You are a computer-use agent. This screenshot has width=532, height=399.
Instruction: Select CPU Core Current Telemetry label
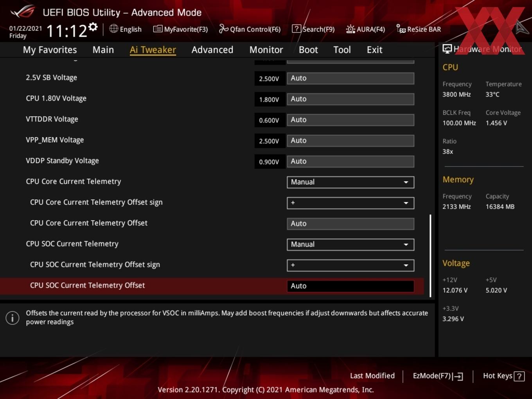(73, 181)
